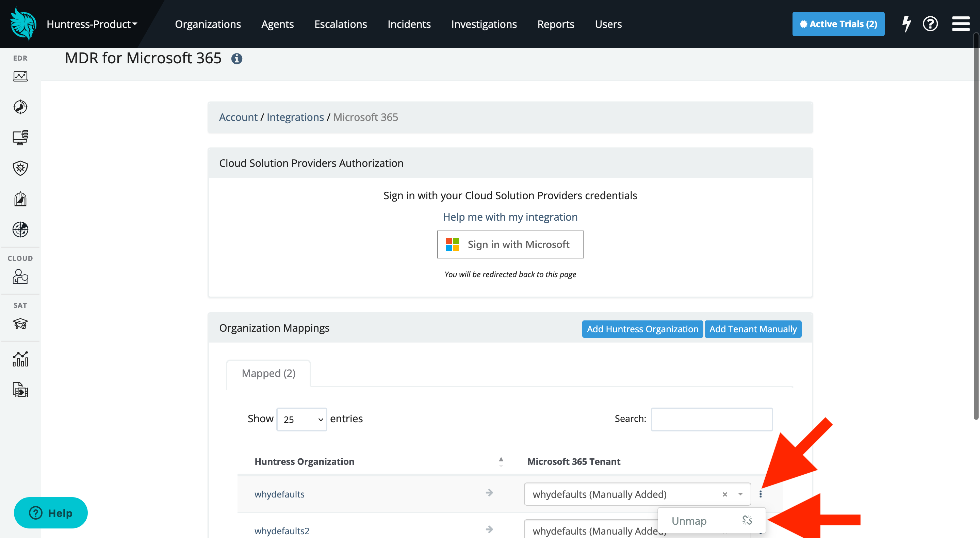Click the arrow icon in whydefaults row

490,493
